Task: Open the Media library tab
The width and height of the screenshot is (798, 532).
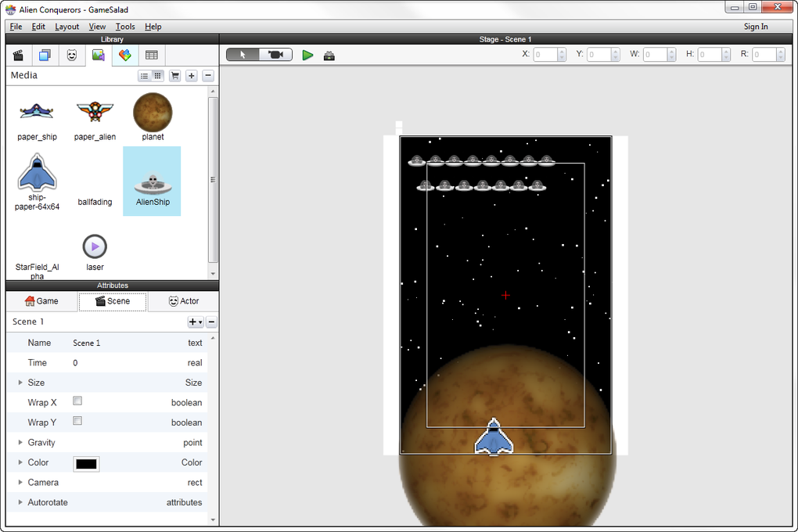Action: click(99, 55)
